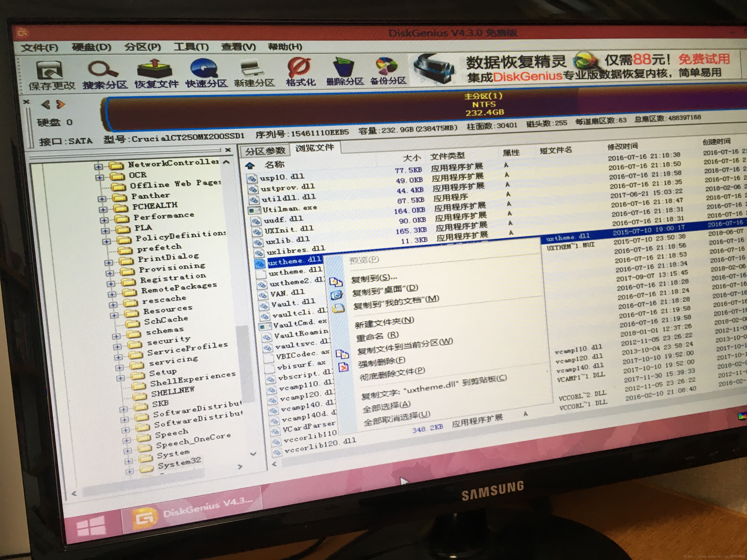The image size is (747, 560).
Task: Expand the Speech folder node
Action: pyautogui.click(x=127, y=441)
